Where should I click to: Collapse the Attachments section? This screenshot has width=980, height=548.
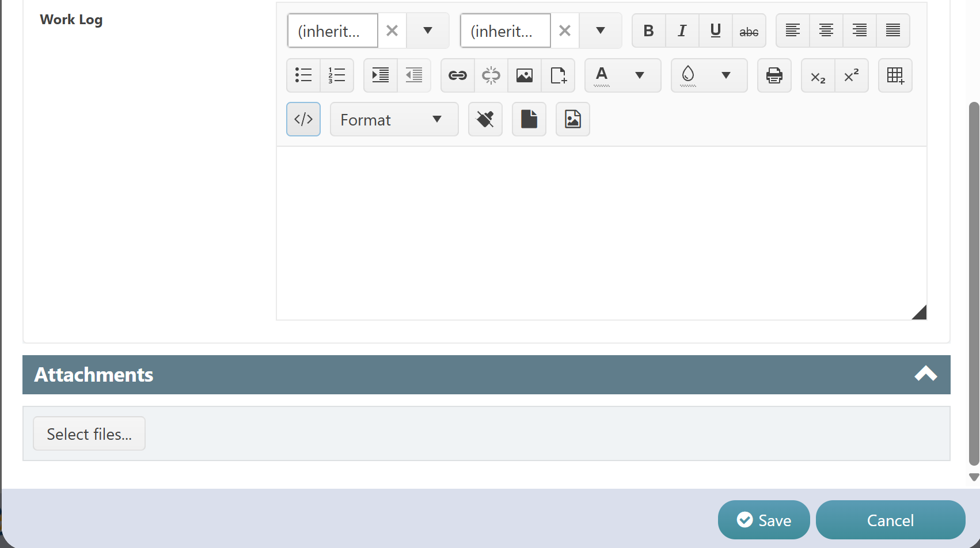pos(925,375)
